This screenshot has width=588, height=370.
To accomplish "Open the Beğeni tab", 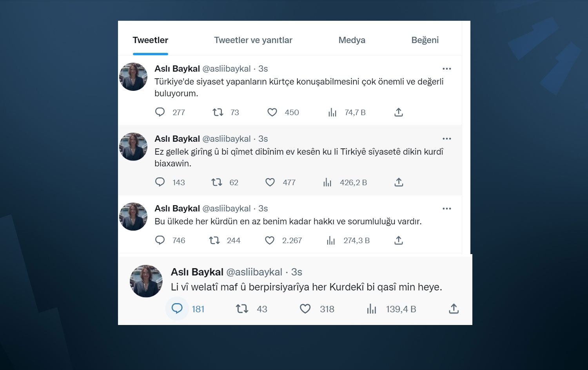I will [425, 40].
